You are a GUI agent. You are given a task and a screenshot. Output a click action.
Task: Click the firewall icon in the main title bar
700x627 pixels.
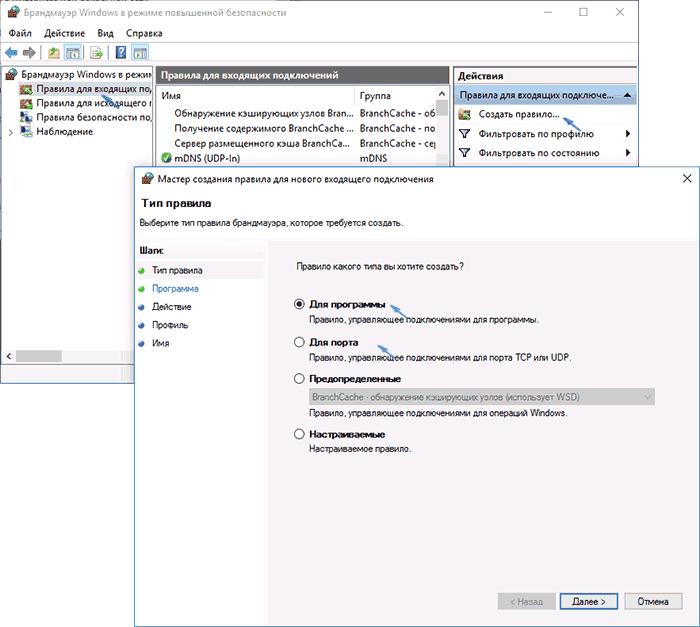click(x=13, y=12)
